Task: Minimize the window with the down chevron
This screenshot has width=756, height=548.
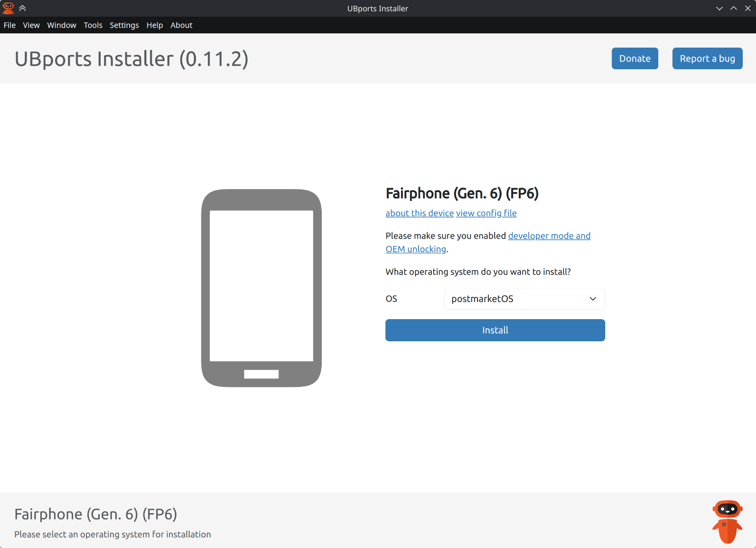Action: 719,8
